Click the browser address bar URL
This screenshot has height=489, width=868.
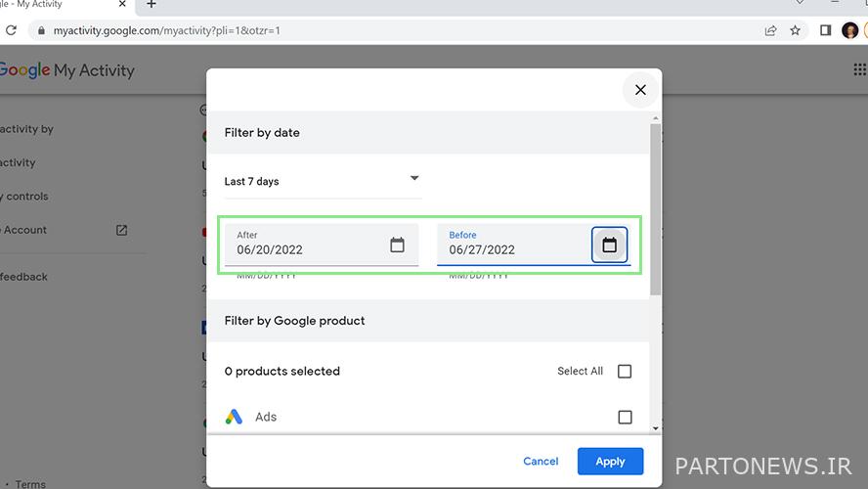(x=166, y=30)
